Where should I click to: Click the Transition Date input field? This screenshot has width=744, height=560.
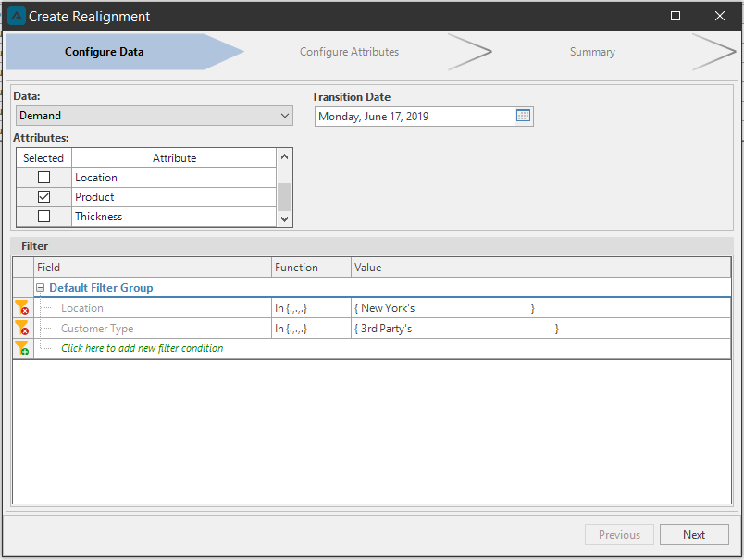(415, 117)
